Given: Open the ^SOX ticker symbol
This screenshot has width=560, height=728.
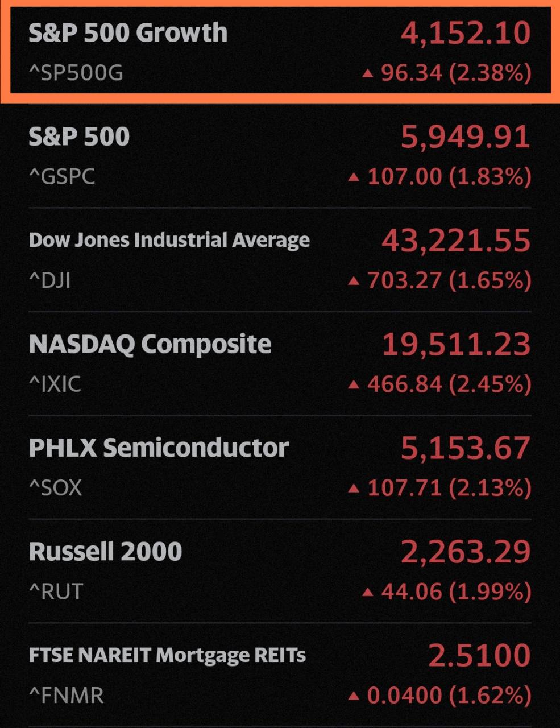Looking at the screenshot, I should [x=55, y=487].
